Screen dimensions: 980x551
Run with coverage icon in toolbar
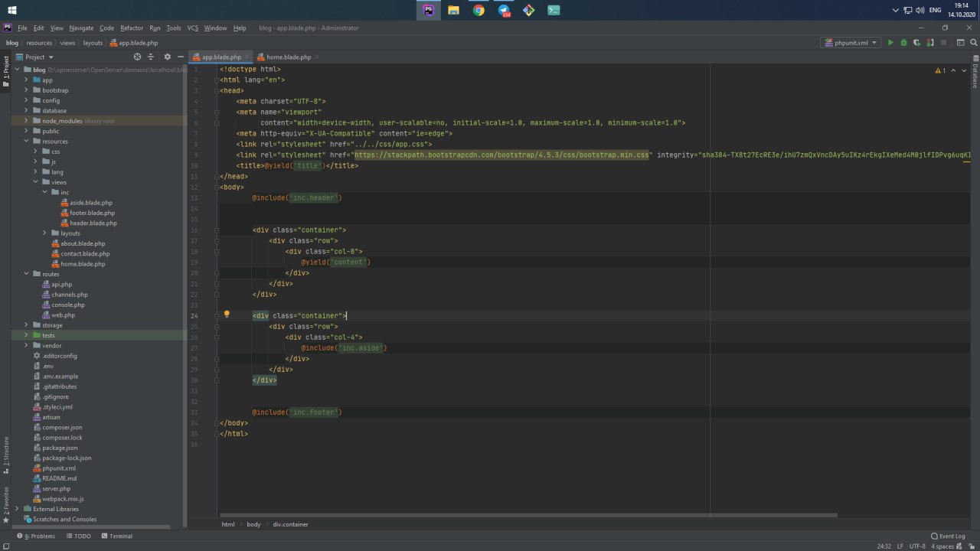[916, 43]
